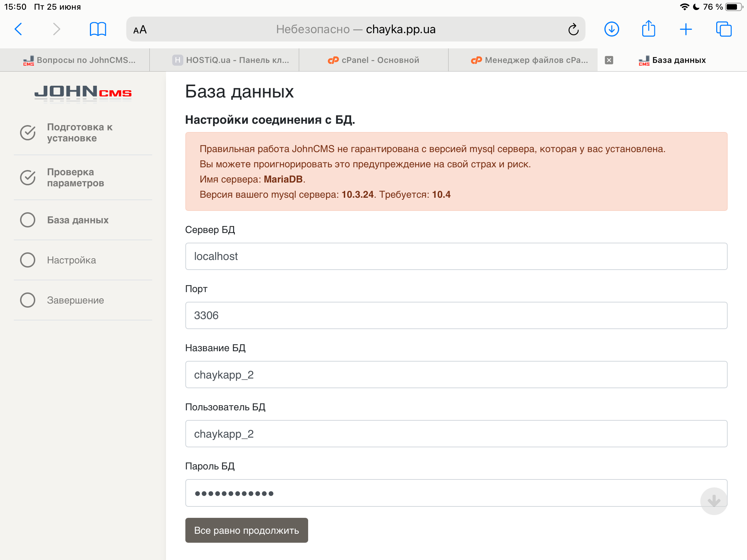
Task: Show all tabs overview icon
Action: point(723,29)
